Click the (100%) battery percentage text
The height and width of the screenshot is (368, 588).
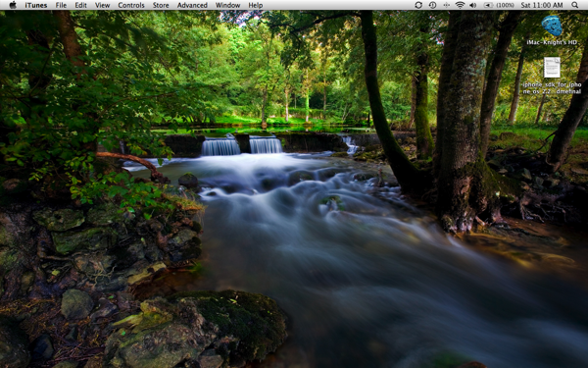[x=505, y=5]
